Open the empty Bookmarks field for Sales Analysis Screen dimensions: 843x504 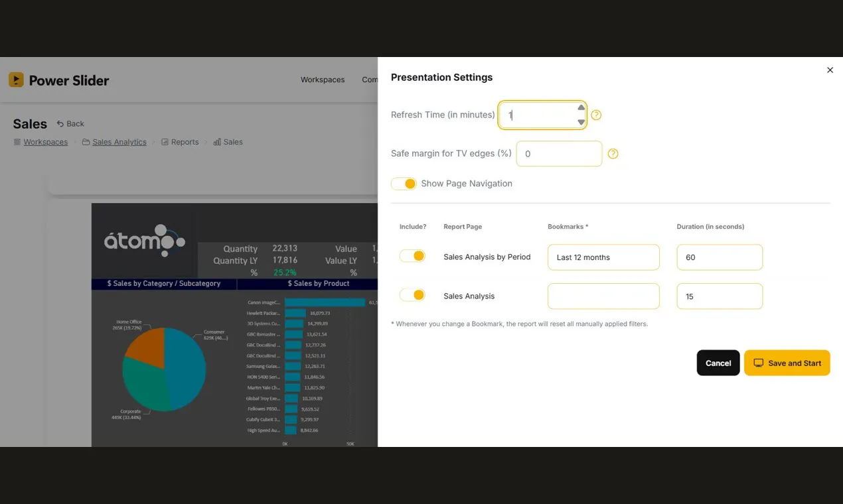tap(603, 296)
